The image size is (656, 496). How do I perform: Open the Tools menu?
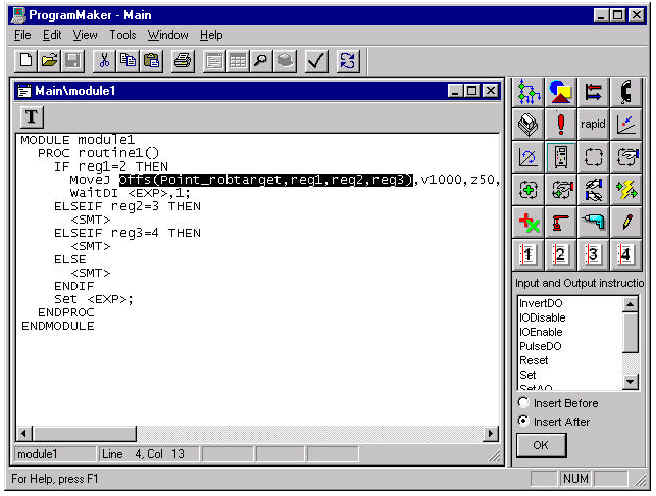click(x=123, y=35)
